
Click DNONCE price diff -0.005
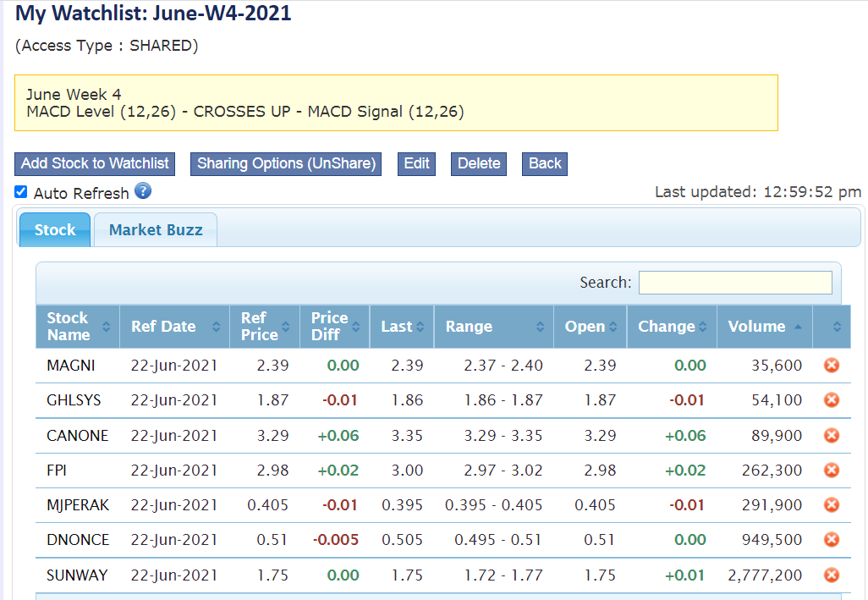point(336,540)
